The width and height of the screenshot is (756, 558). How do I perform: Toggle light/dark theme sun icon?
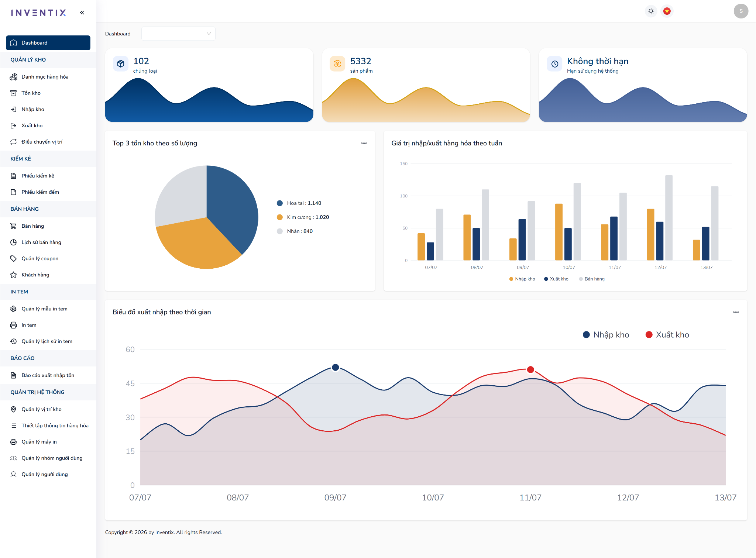[651, 11]
